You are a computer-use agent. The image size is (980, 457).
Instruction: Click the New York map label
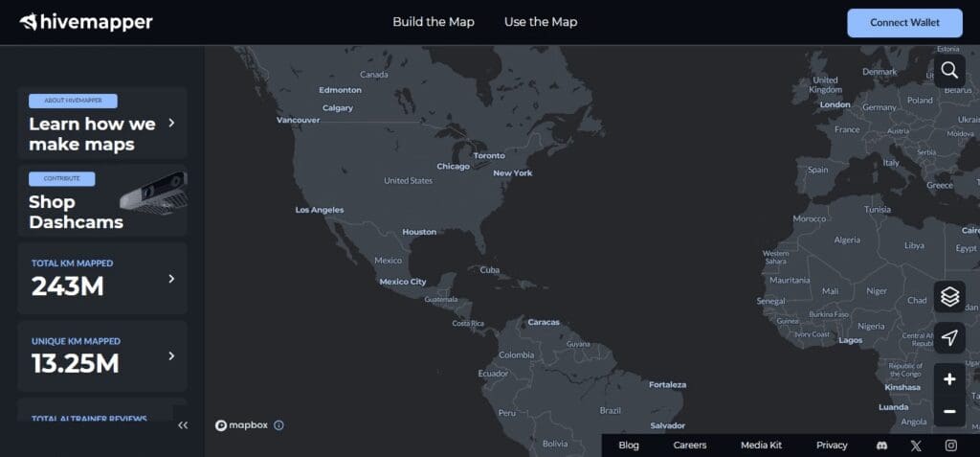click(x=513, y=172)
